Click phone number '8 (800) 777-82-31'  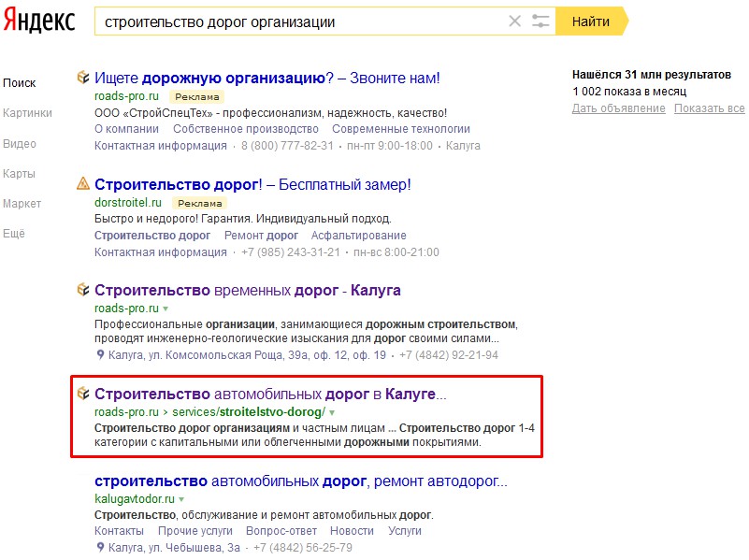(287, 146)
